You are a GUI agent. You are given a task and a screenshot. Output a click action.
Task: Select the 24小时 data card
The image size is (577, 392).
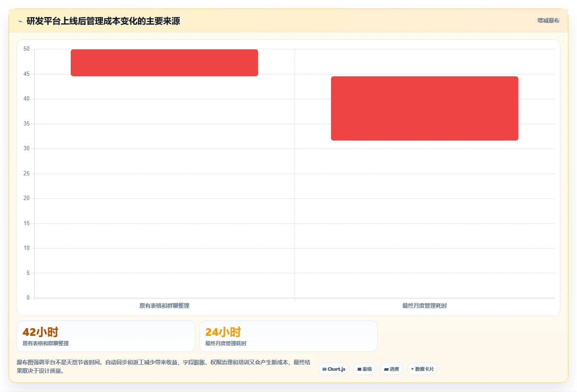(x=288, y=336)
